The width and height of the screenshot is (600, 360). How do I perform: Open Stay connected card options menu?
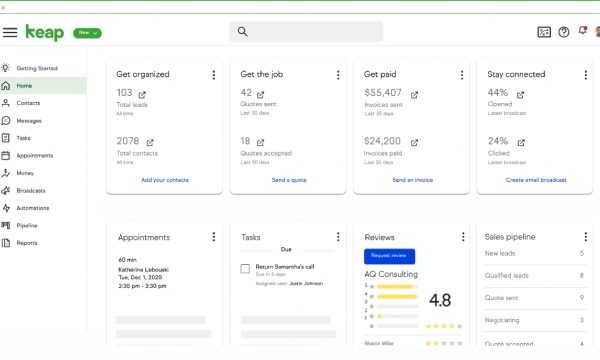585,75
